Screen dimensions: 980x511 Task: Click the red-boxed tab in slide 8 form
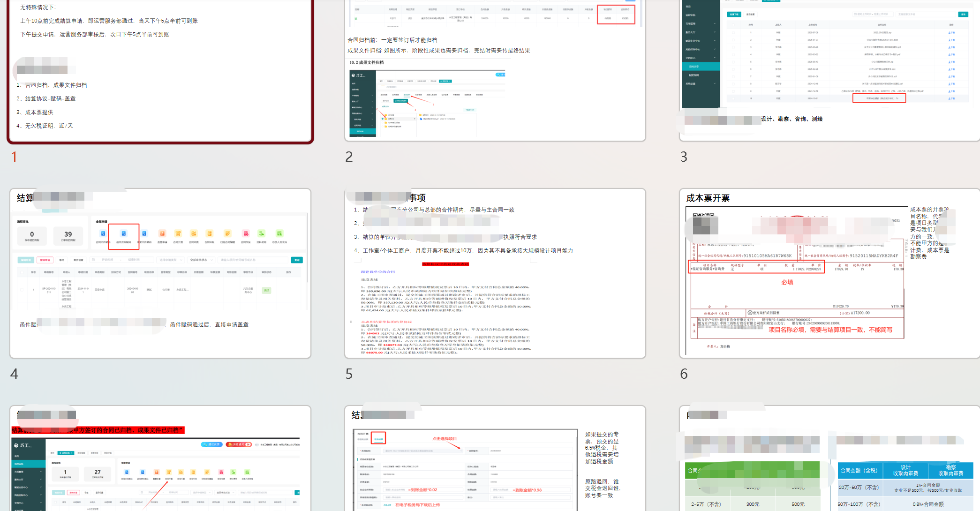point(378,439)
